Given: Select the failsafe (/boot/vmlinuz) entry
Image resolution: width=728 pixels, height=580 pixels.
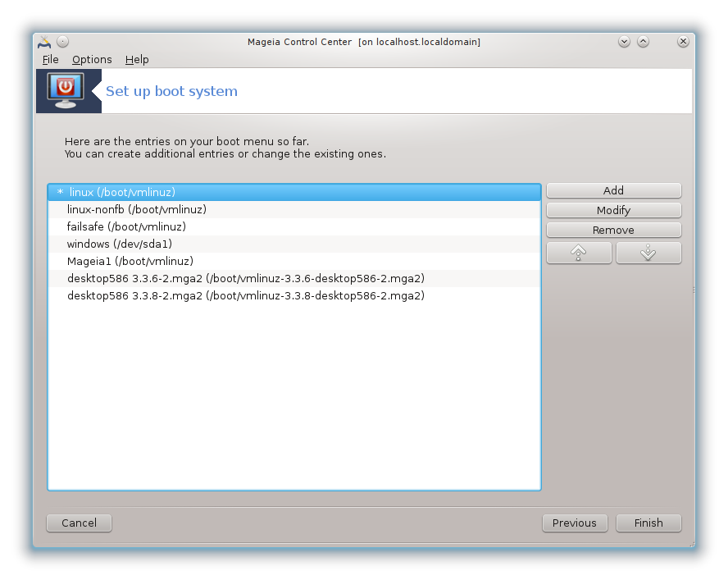Looking at the screenshot, I should pos(294,226).
